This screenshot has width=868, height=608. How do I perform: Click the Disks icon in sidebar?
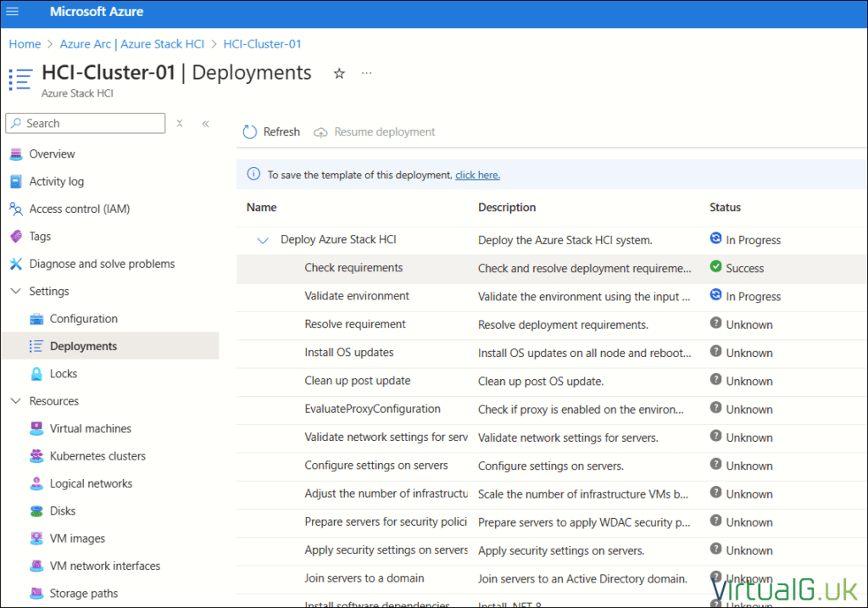click(36, 511)
